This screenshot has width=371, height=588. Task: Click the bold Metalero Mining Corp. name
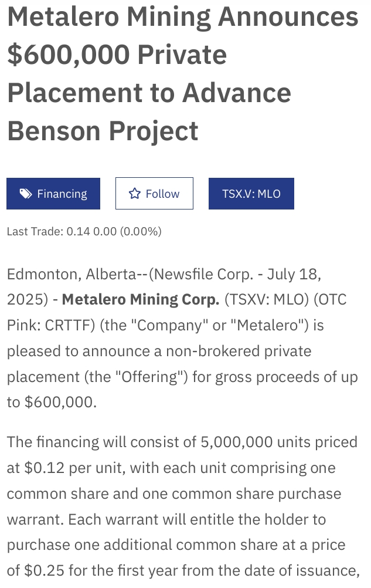141,300
